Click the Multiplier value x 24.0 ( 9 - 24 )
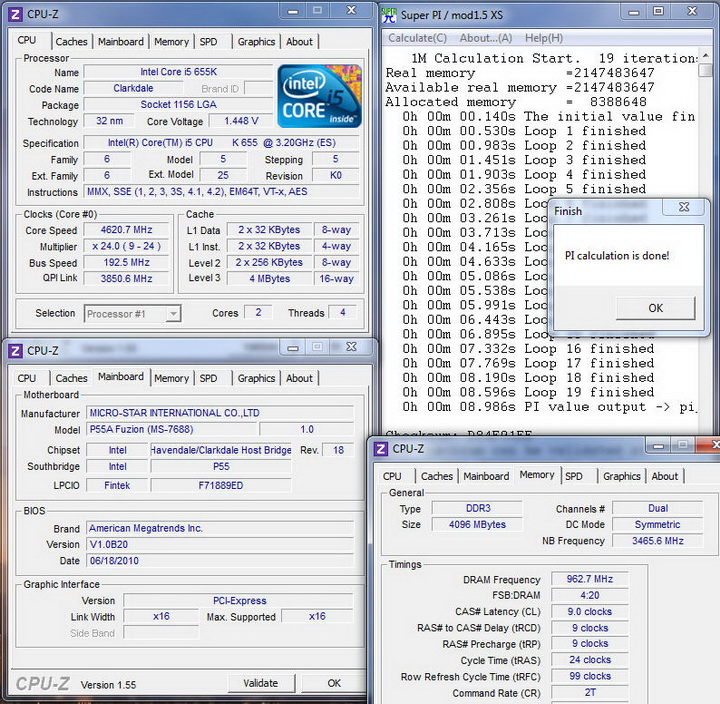Viewport: 720px width, 704px height. 126,246
